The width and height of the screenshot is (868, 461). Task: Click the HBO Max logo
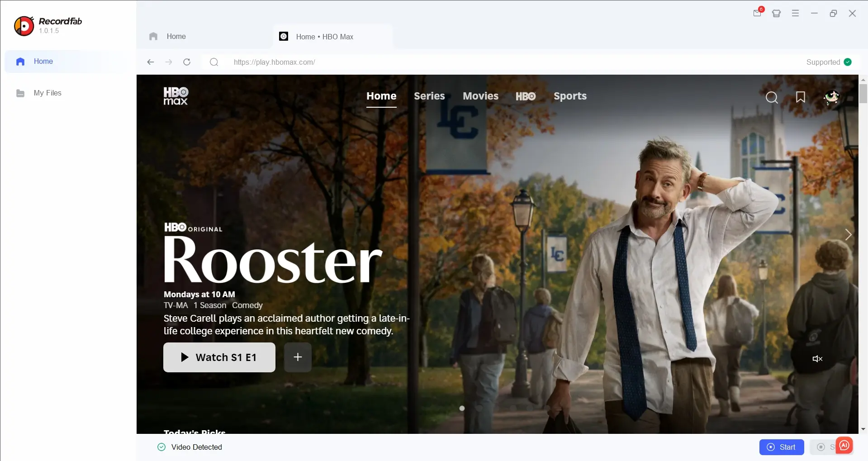[175, 96]
